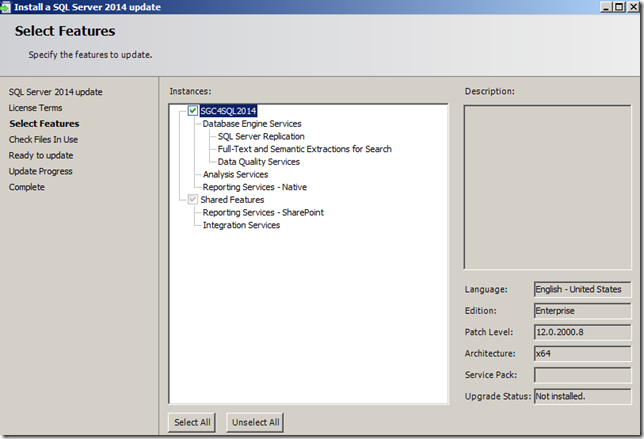Click the Instances: label
This screenshot has height=439, width=644.
(x=190, y=91)
